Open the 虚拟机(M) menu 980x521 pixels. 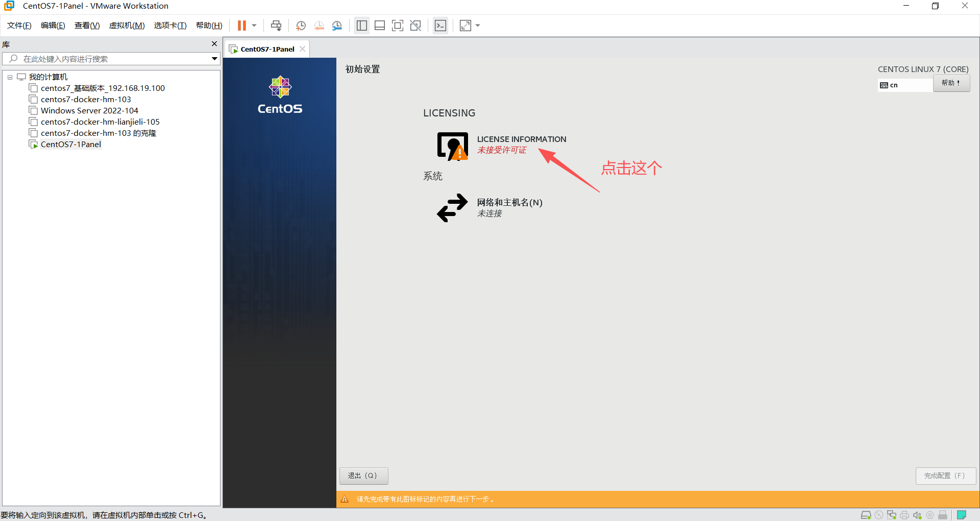127,26
